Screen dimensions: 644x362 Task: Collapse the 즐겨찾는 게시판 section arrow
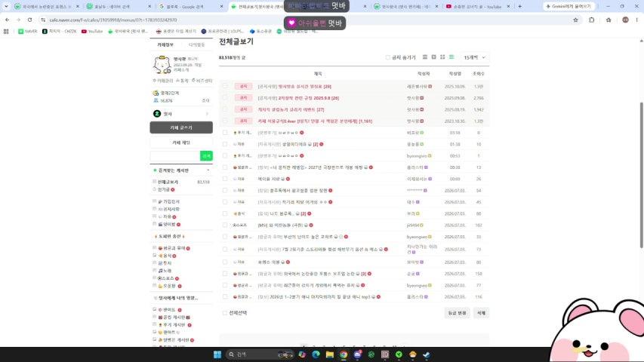208,170
